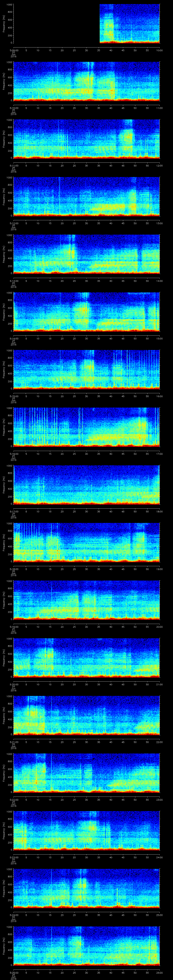Screen dimensions: 173x980
Task: Select the spectrogram panel starting at 5:17:00
Action: [87, 484]
